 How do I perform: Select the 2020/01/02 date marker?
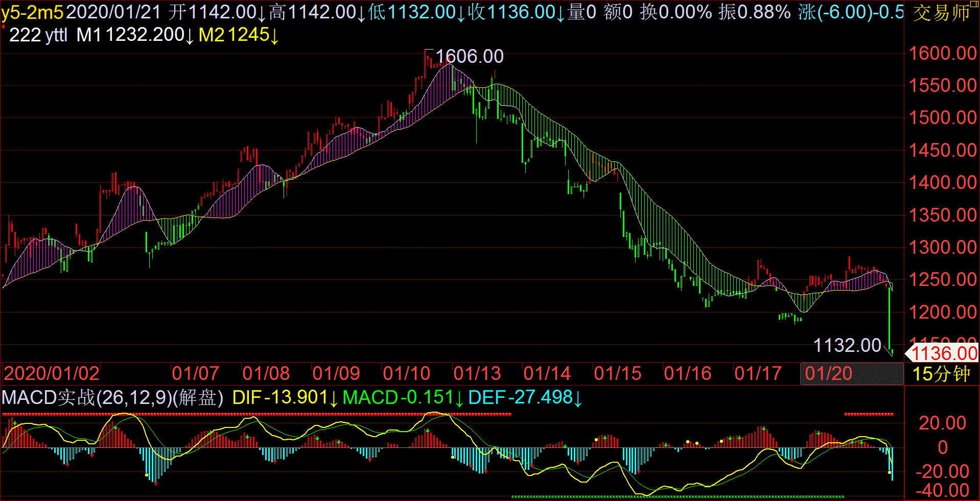click(x=52, y=373)
